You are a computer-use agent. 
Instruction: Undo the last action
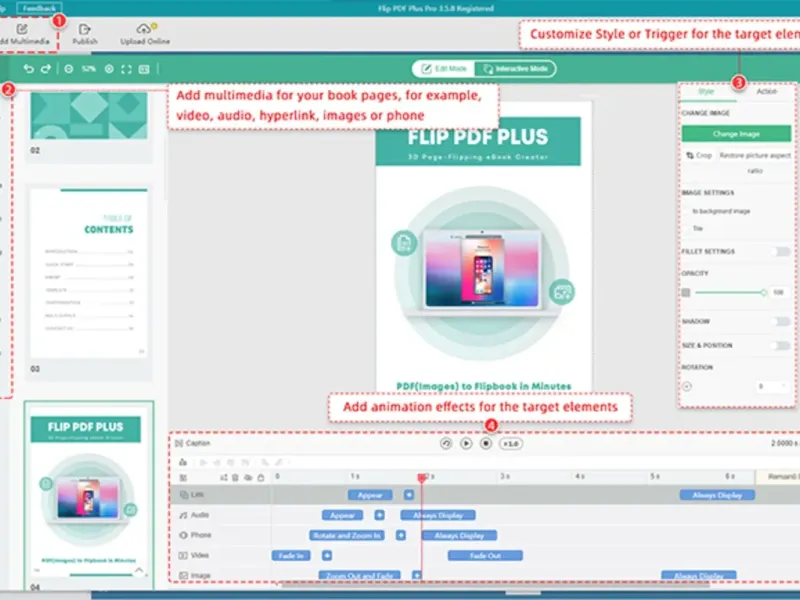click(29, 68)
